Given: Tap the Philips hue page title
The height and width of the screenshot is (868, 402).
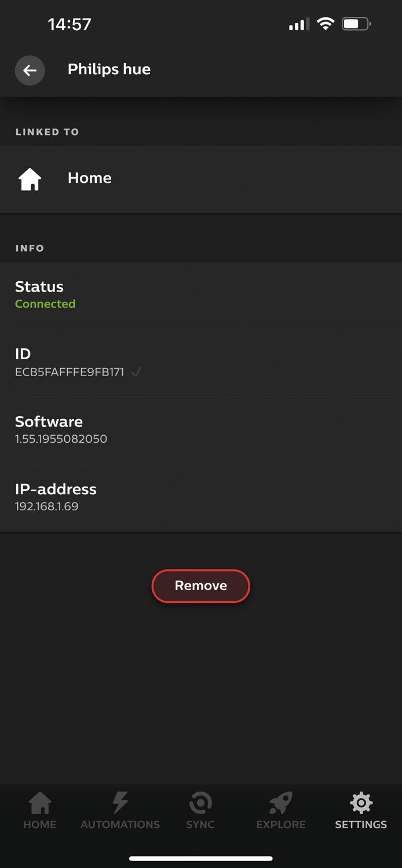Looking at the screenshot, I should click(109, 69).
